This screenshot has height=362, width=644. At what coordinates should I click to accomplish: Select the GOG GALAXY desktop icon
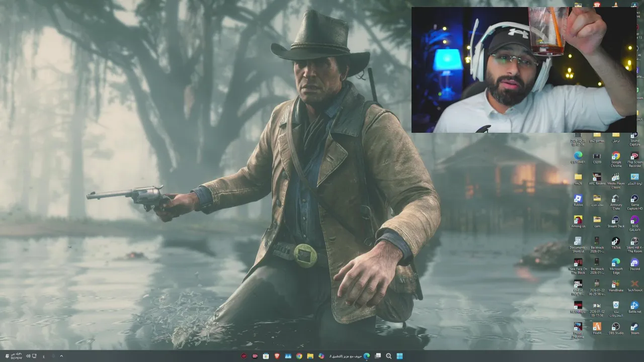(634, 223)
